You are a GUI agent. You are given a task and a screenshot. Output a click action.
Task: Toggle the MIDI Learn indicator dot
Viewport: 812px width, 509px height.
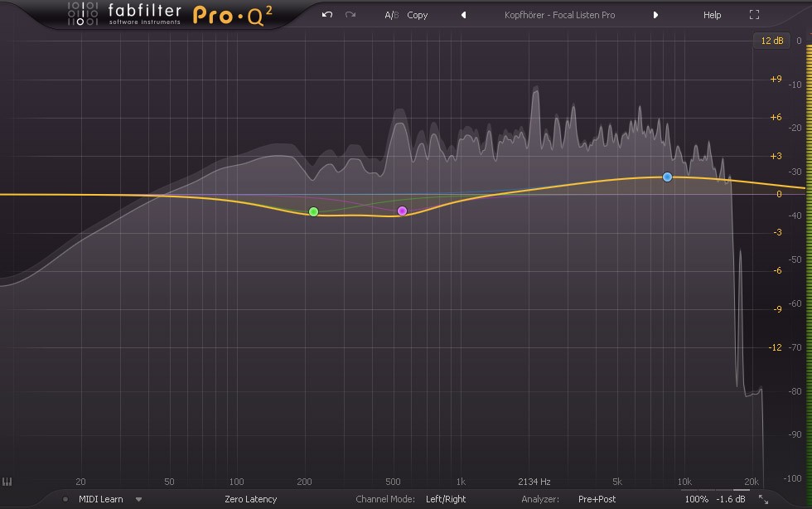pyautogui.click(x=65, y=499)
